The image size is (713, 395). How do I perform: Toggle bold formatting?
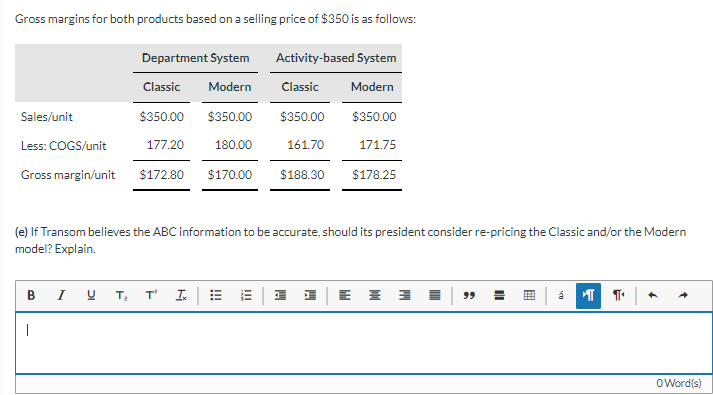(x=31, y=295)
